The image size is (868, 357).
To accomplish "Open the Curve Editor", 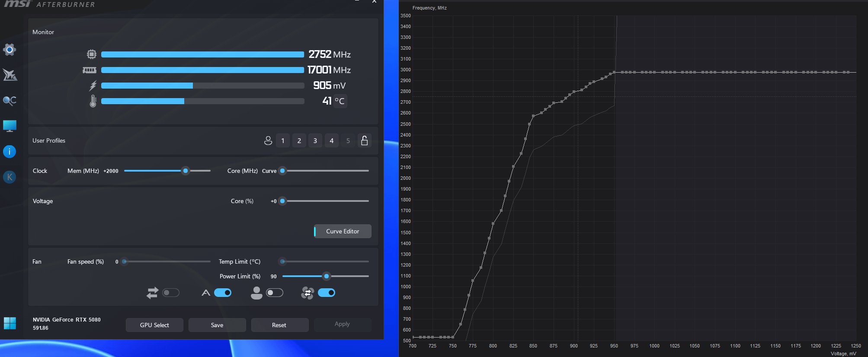I will coord(343,231).
